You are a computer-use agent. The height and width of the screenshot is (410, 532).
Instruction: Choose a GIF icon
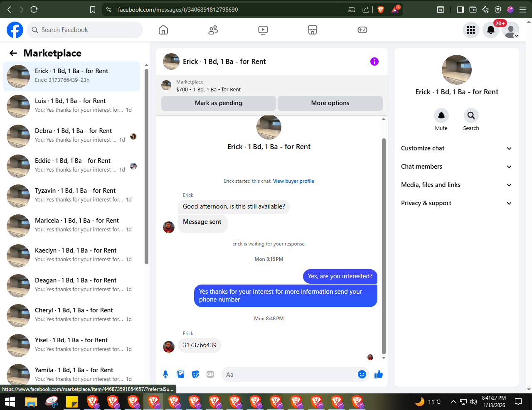point(210,374)
